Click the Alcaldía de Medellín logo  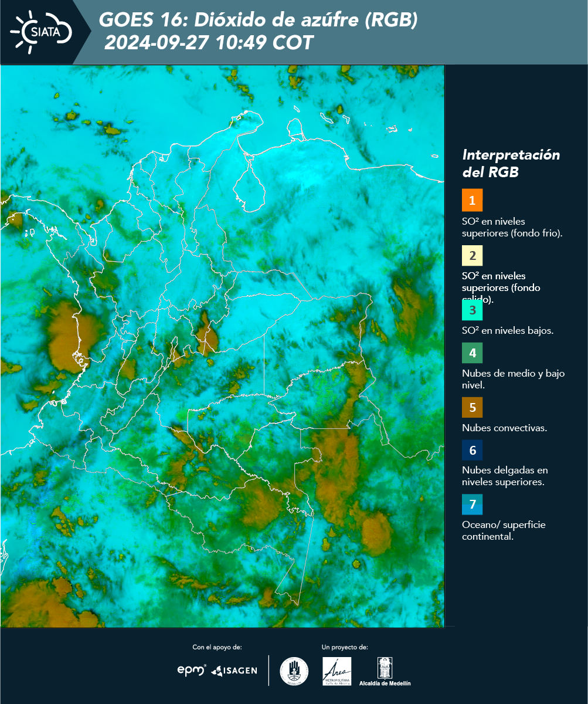click(385, 671)
